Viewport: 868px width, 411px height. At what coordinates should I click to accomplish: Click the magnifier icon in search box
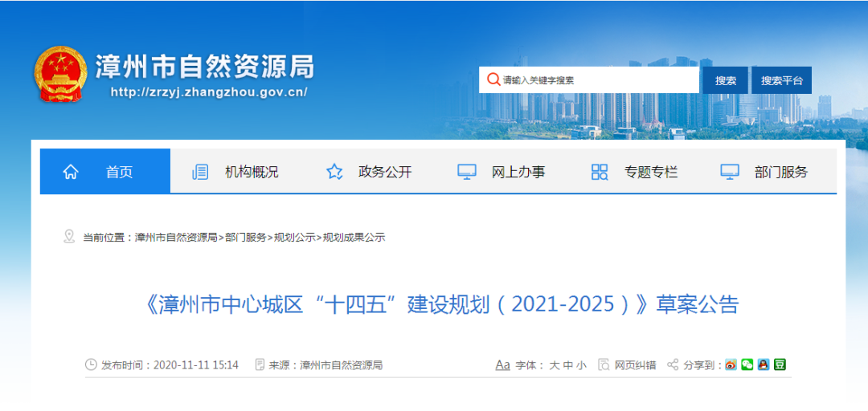coord(492,79)
